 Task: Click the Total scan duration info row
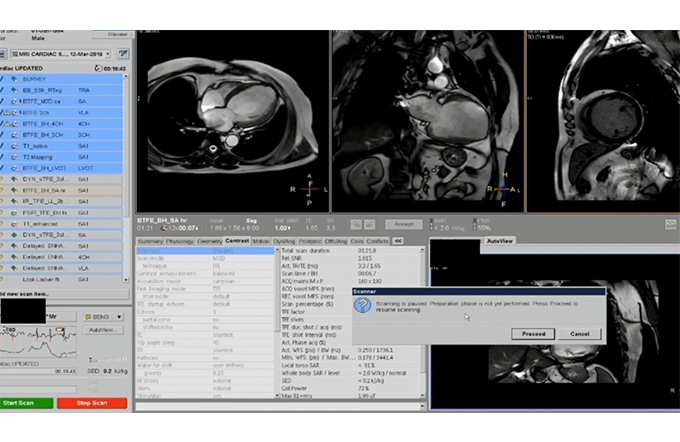(x=350, y=251)
